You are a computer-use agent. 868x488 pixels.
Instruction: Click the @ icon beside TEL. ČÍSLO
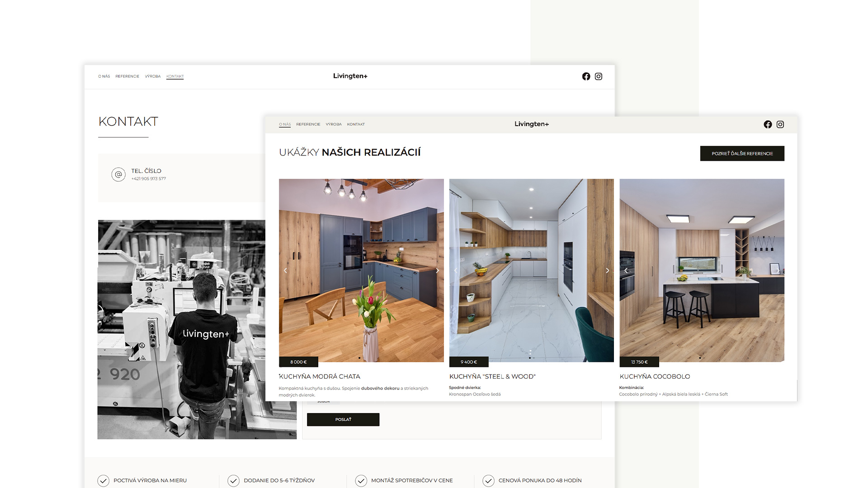click(118, 174)
